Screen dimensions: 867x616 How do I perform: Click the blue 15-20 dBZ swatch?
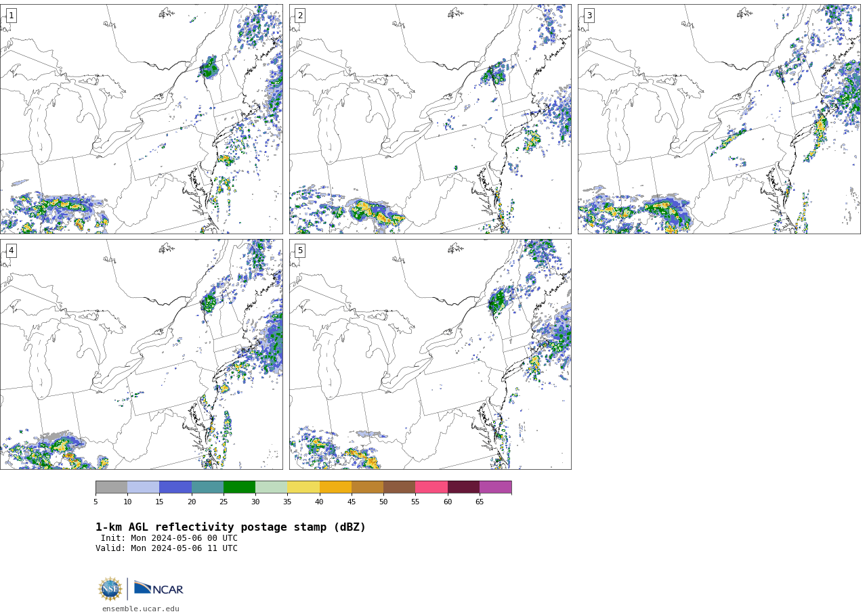[x=175, y=487]
